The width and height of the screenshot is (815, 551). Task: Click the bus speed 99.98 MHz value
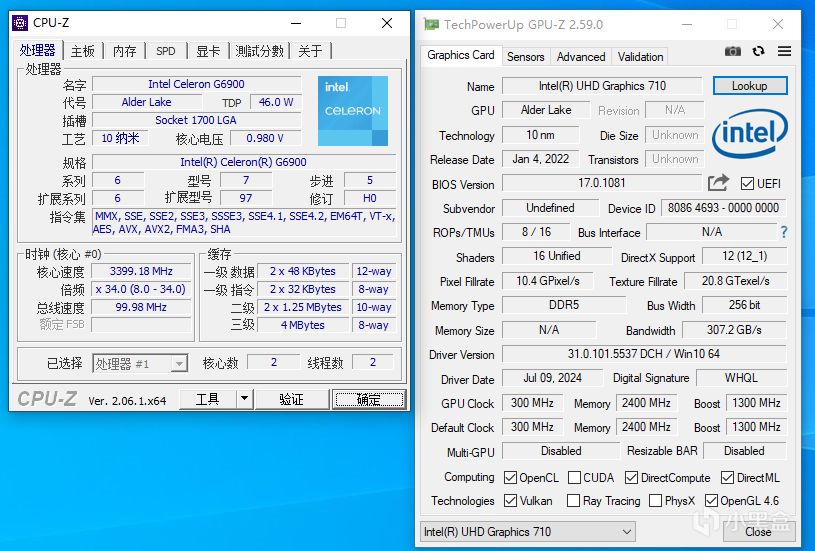click(x=141, y=307)
